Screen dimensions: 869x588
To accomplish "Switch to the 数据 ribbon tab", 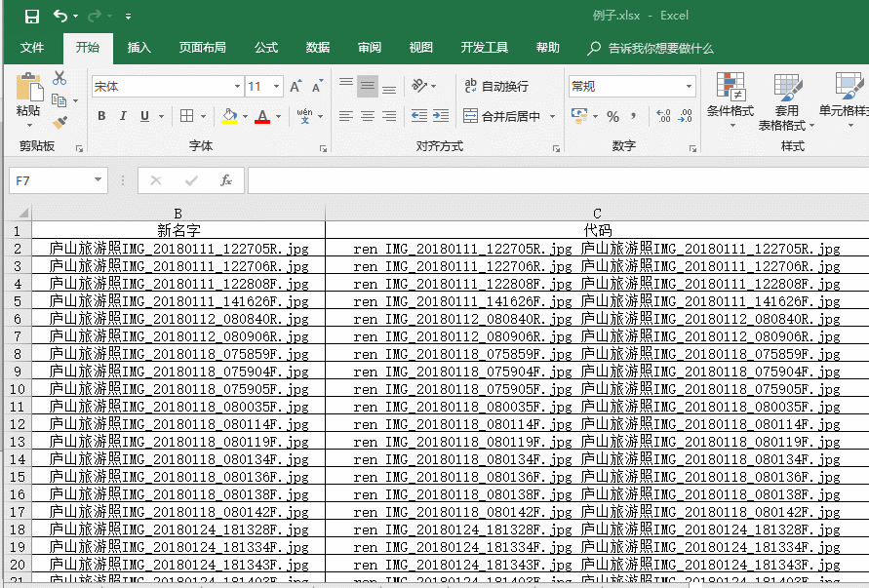I will pos(318,48).
